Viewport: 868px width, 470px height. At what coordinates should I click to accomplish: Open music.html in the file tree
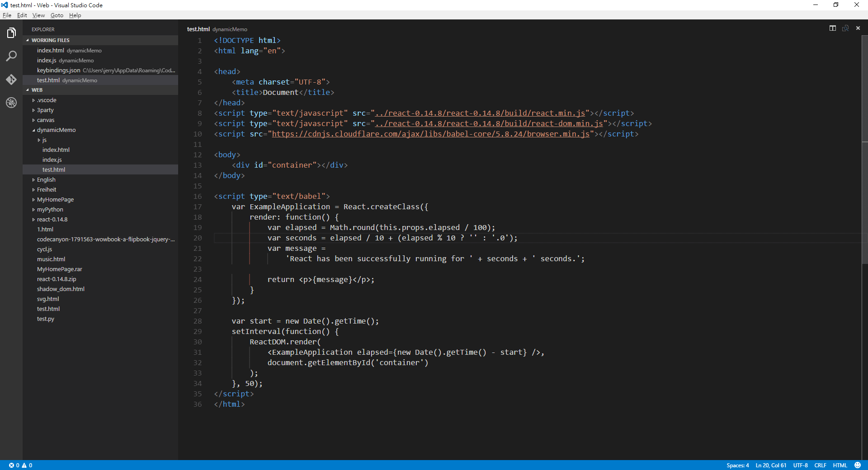(100, 259)
